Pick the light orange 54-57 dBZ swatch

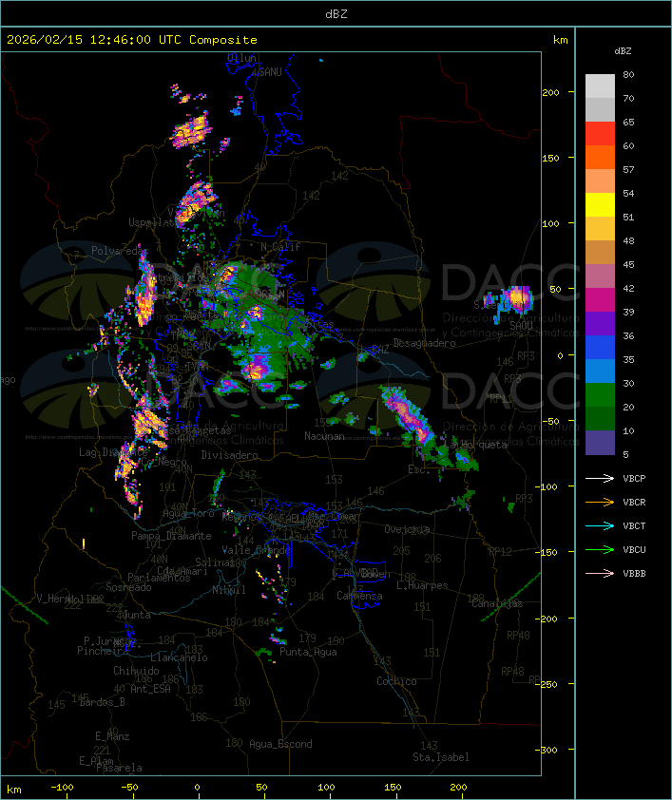click(600, 181)
